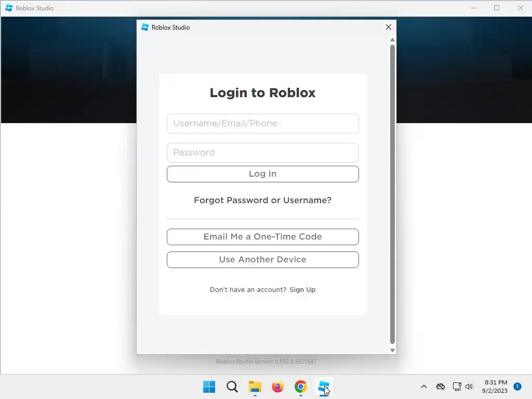Click the login dialog vertical scrollbar thumb

pos(393,194)
